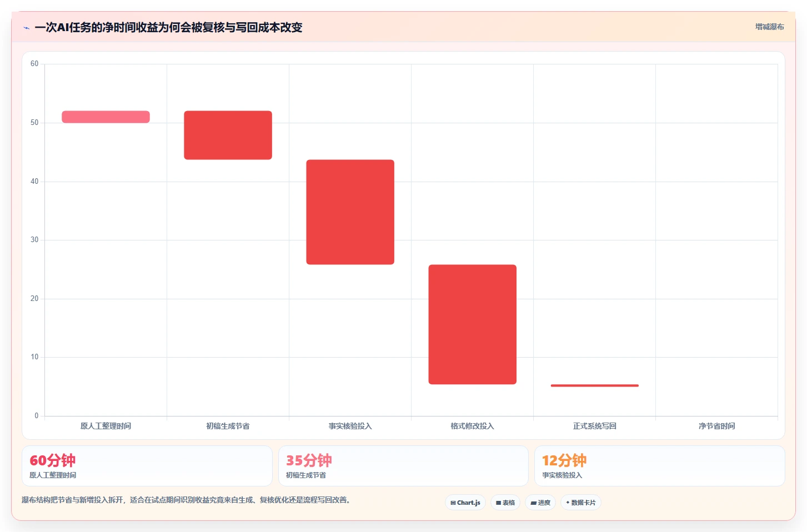
Task: Click the pink 原人工整理时间 bar
Action: (106, 117)
